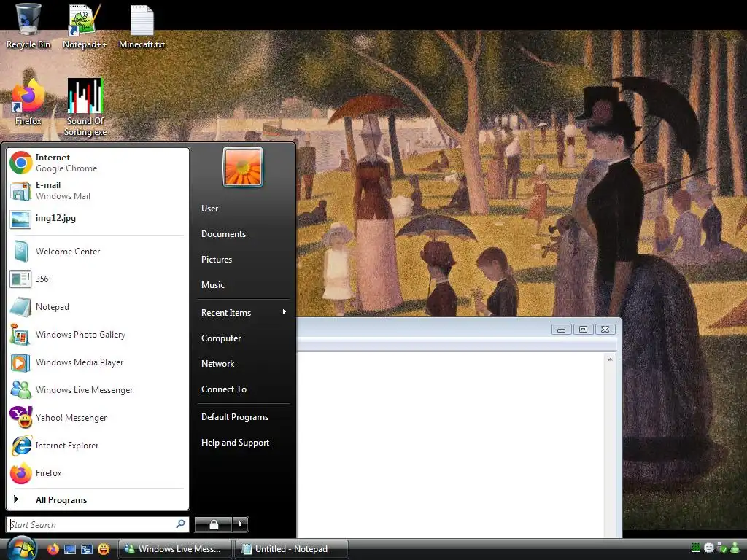Open Google Chrome from the Internet entry
Image resolution: width=747 pixels, height=560 pixels.
(x=97, y=163)
